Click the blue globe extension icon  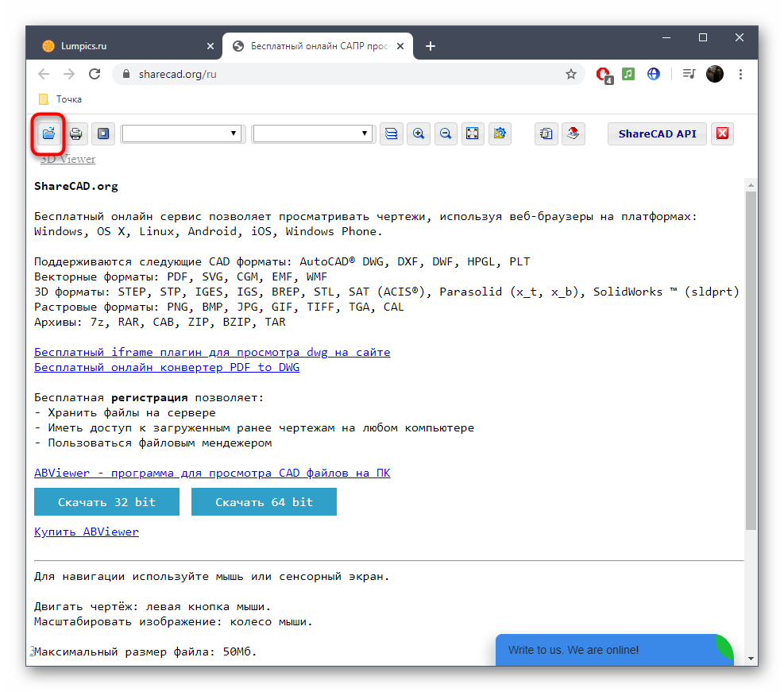(x=654, y=74)
